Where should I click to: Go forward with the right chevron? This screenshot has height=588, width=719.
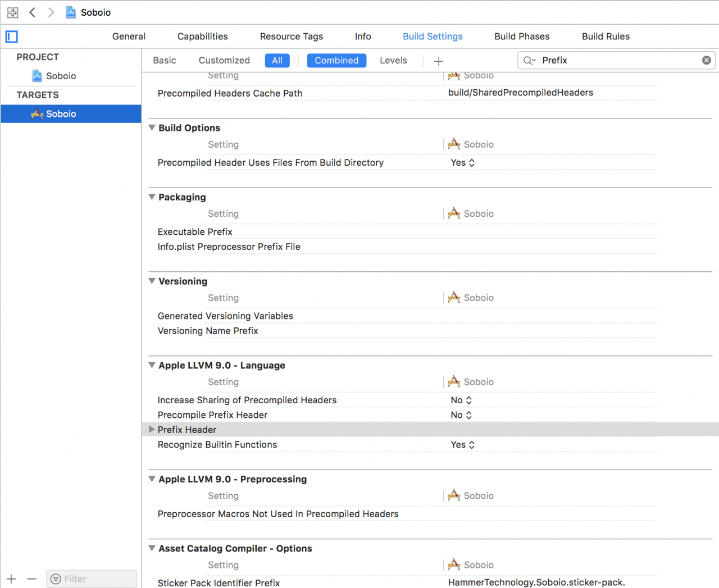coord(51,12)
